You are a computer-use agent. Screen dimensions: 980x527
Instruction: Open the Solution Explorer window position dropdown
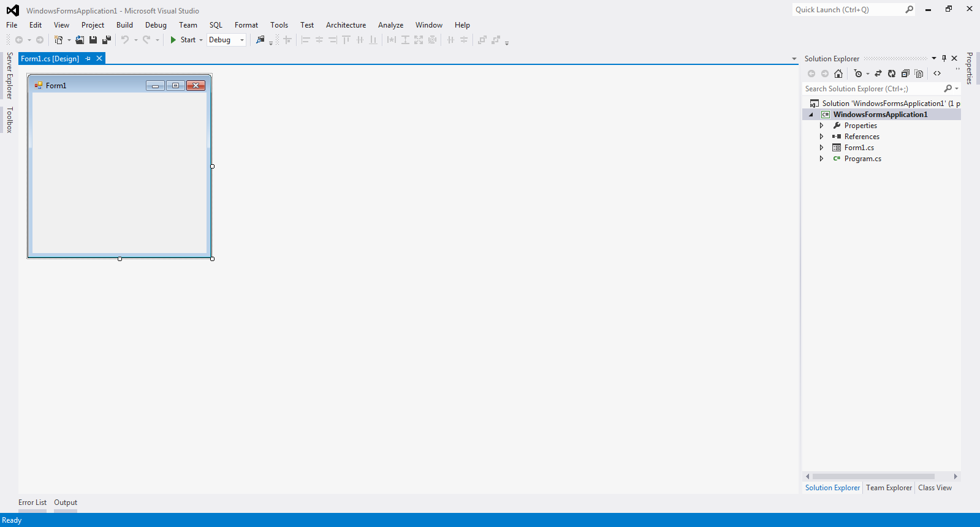coord(934,59)
